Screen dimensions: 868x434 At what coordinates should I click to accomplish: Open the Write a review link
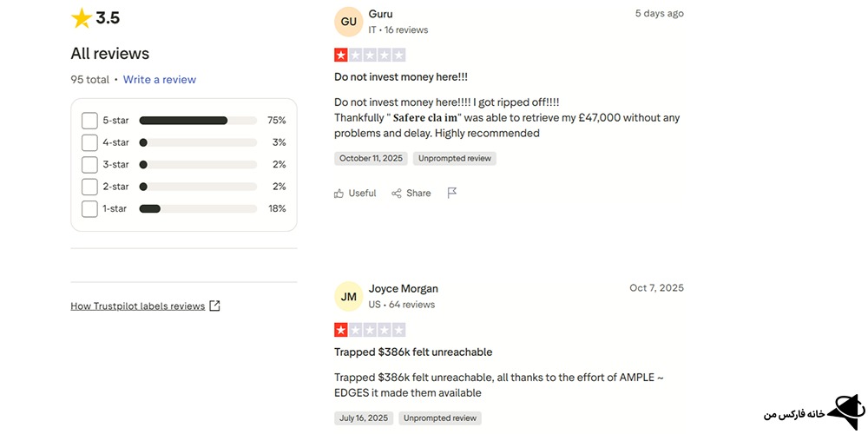(160, 80)
